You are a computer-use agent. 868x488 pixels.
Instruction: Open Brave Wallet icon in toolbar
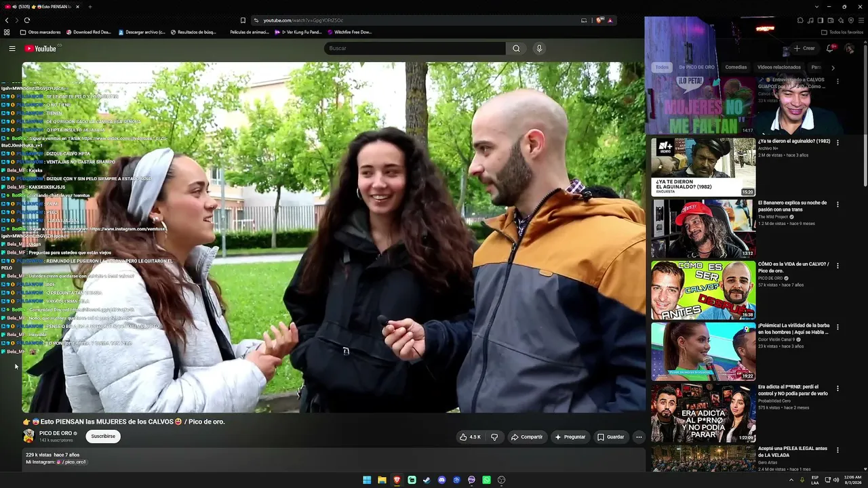[831, 20]
